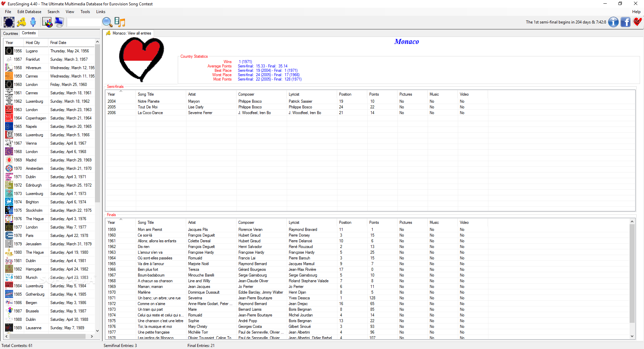This screenshot has width=644, height=349.
Task: Open the Tools menu
Action: tap(85, 12)
